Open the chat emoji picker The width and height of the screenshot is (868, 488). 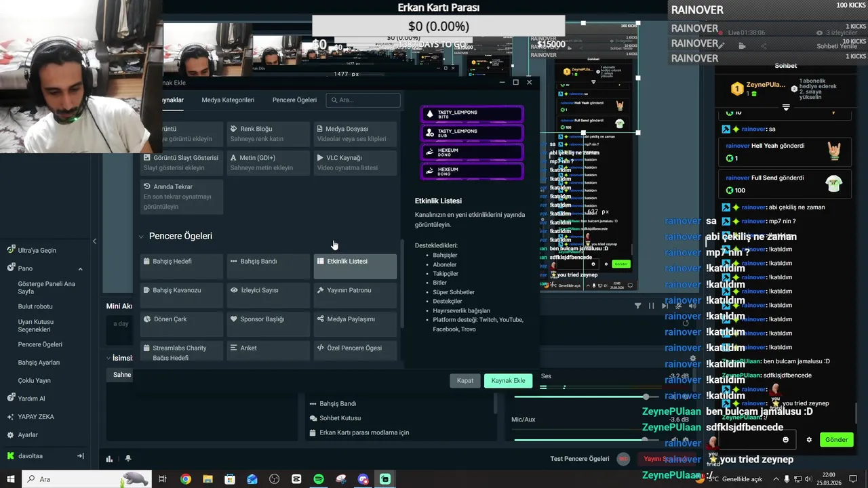point(786,439)
